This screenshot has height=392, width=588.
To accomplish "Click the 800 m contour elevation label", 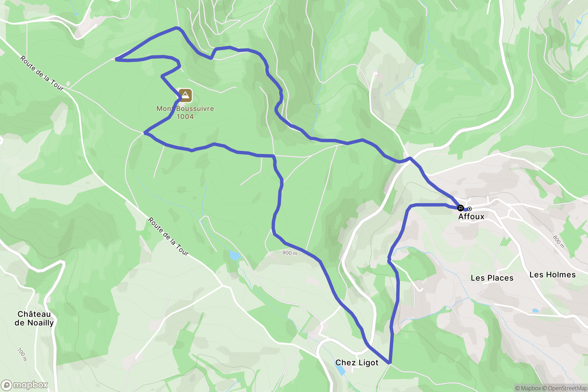I will click(x=559, y=242).
